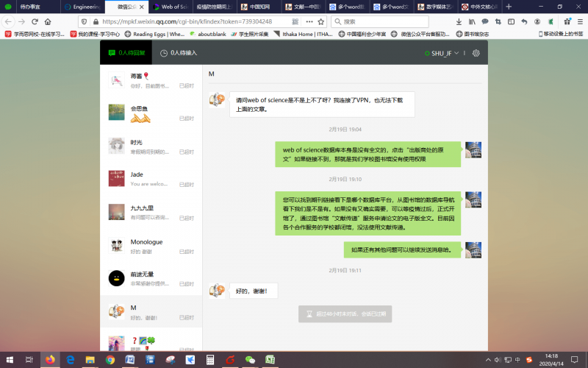This screenshot has width=588, height=368.
Task: Open the conversation with 会思鱼
Action: pyautogui.click(x=151, y=113)
